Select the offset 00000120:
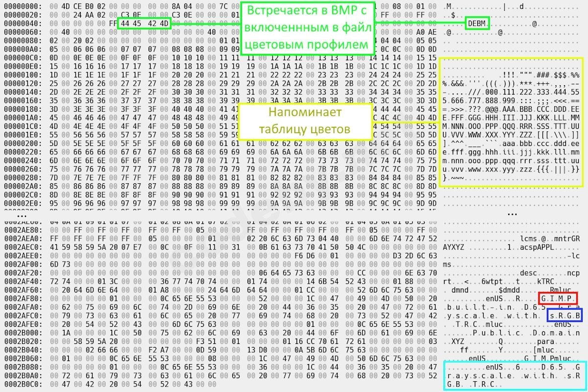Screen dimensions: 588x392 23,83
